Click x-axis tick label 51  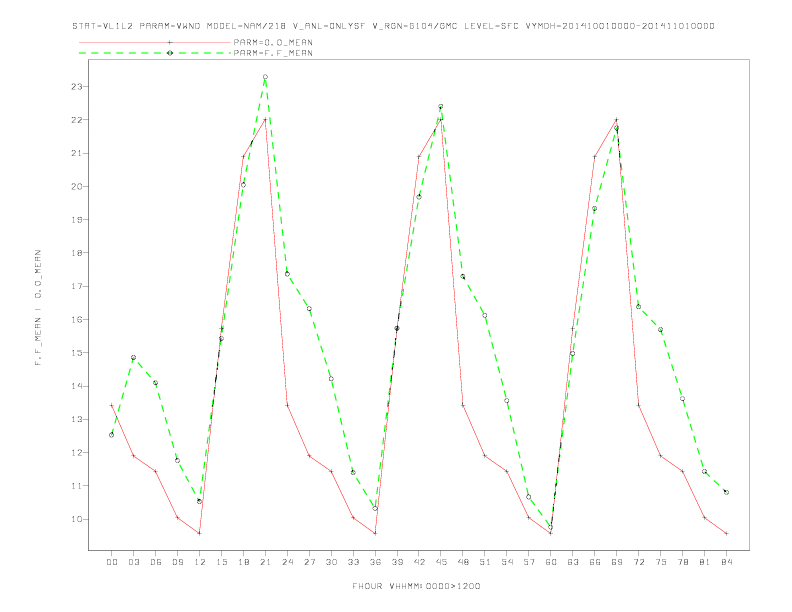(485, 562)
